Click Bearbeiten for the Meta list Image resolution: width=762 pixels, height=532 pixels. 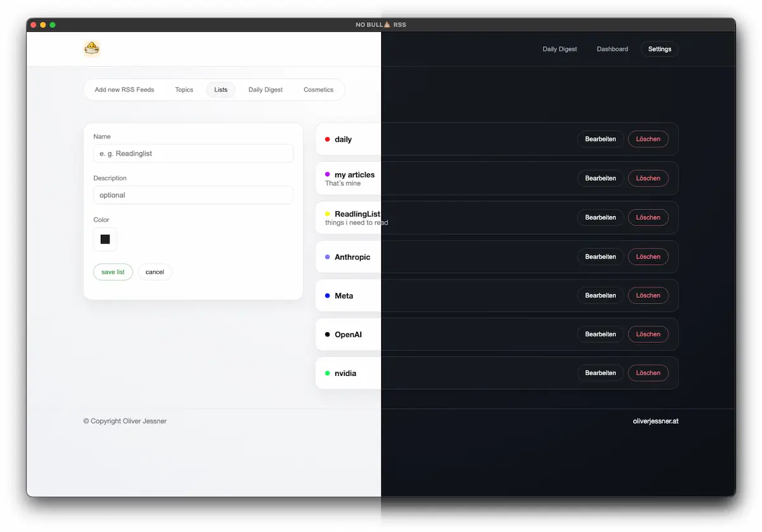599,295
